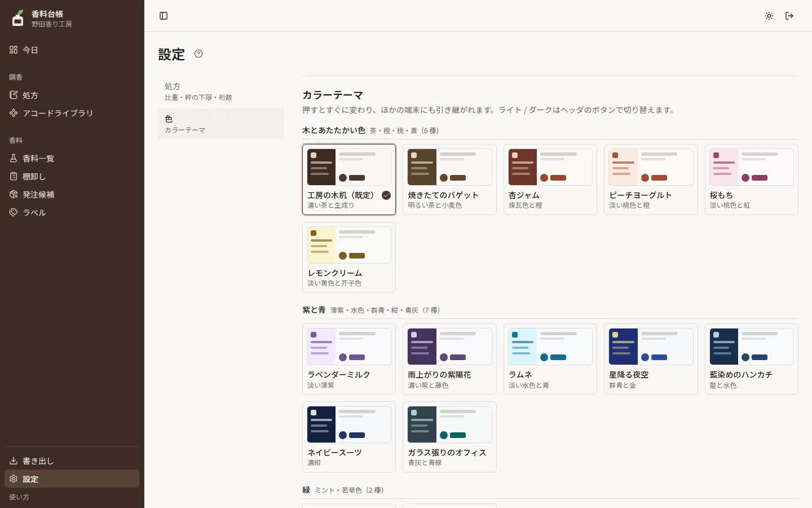812x508 pixels.
Task: Open 処方 page from sidebar
Action: point(72,95)
